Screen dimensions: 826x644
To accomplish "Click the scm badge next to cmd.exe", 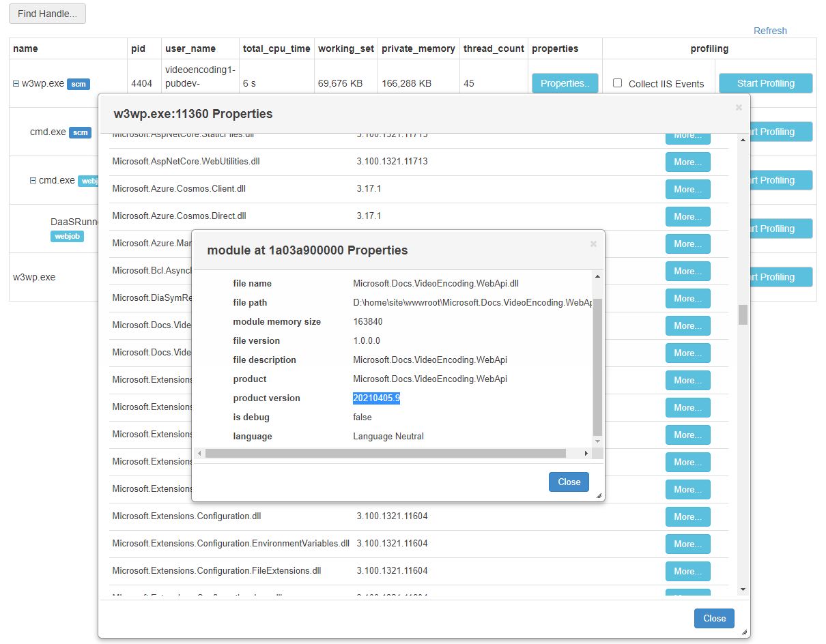I will 81,132.
